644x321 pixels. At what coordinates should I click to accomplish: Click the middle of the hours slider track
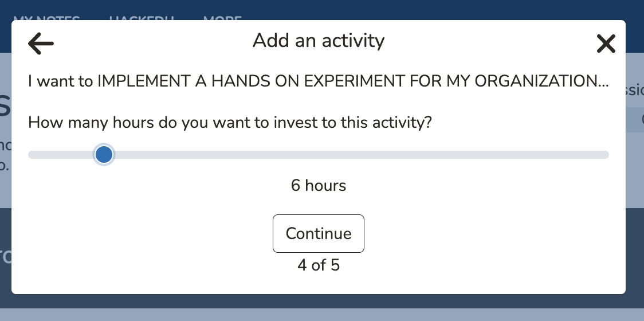tap(319, 155)
